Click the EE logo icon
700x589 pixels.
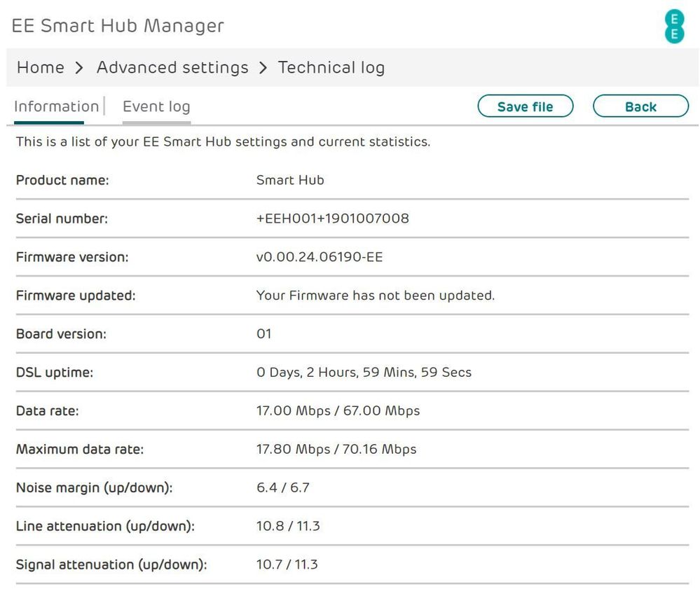pos(674,27)
